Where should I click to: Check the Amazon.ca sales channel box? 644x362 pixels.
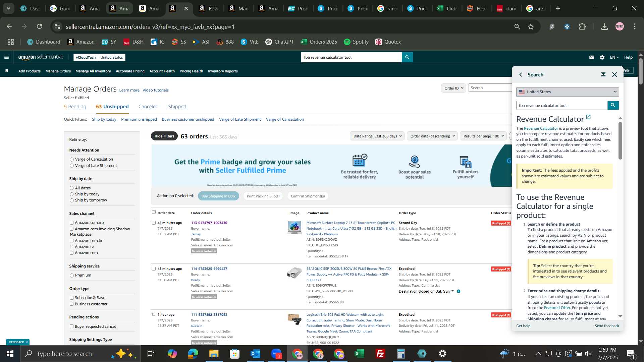pyautogui.click(x=71, y=247)
